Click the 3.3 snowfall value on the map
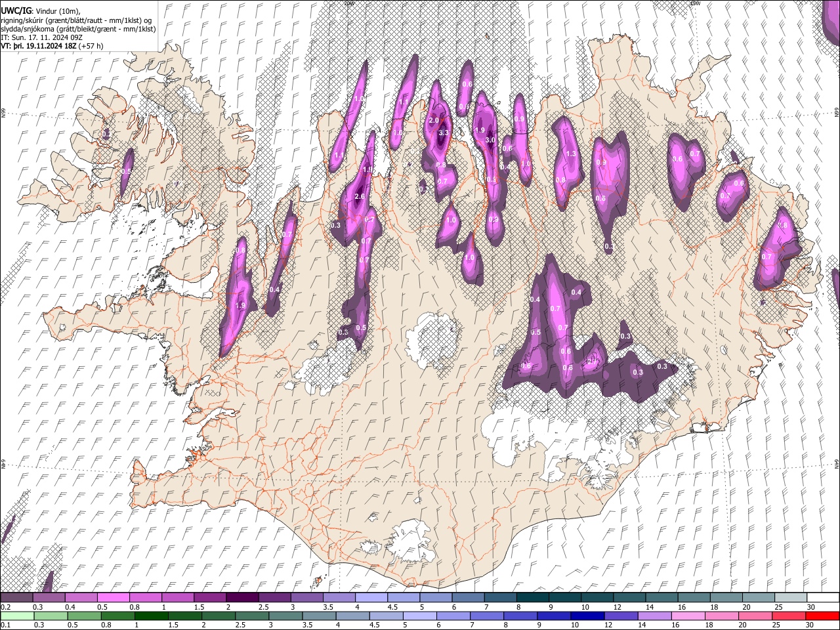The image size is (840, 630). click(444, 133)
